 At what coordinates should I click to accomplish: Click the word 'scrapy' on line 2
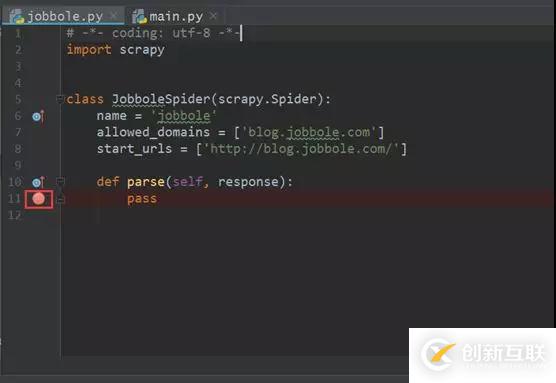click(142, 50)
